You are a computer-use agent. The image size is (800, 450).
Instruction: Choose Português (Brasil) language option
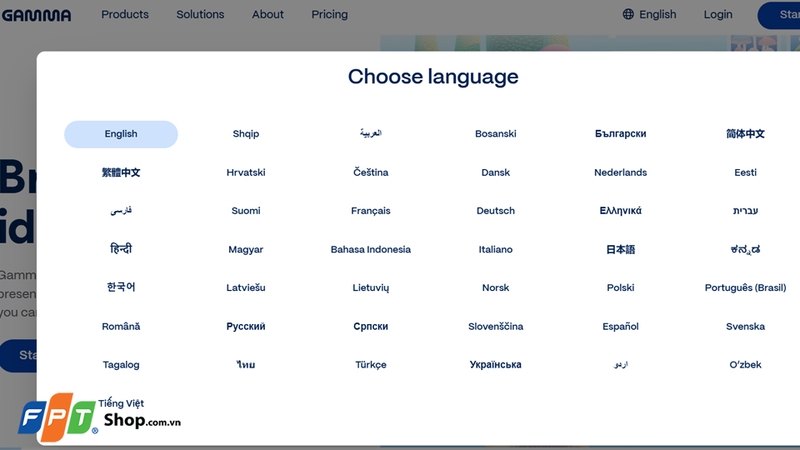tap(745, 288)
